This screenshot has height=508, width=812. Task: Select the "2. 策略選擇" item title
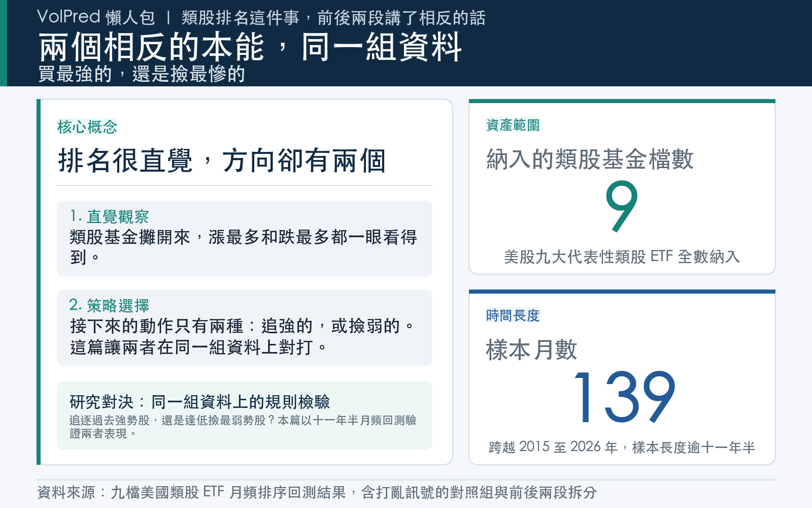click(x=110, y=306)
